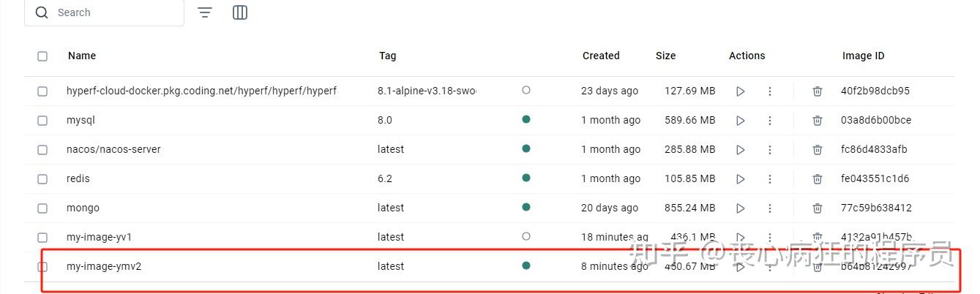Open more actions menu for redis
This screenshot has width=980, height=294.
pyautogui.click(x=769, y=179)
